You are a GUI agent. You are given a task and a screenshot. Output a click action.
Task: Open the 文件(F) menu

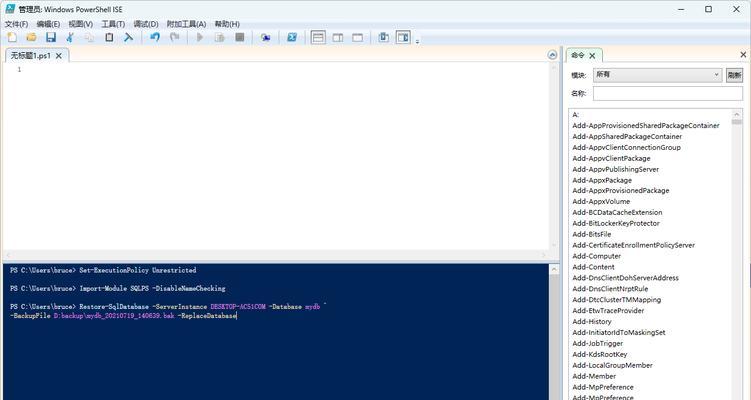[16, 24]
